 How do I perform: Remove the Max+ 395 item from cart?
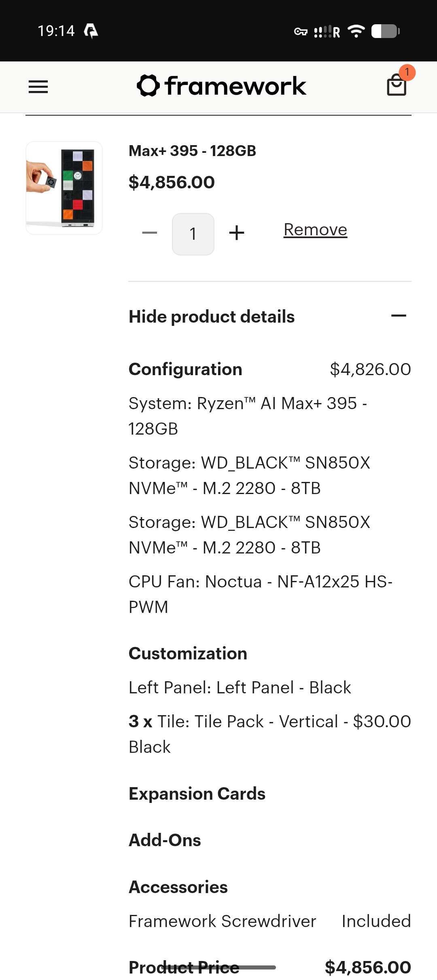pos(315,230)
